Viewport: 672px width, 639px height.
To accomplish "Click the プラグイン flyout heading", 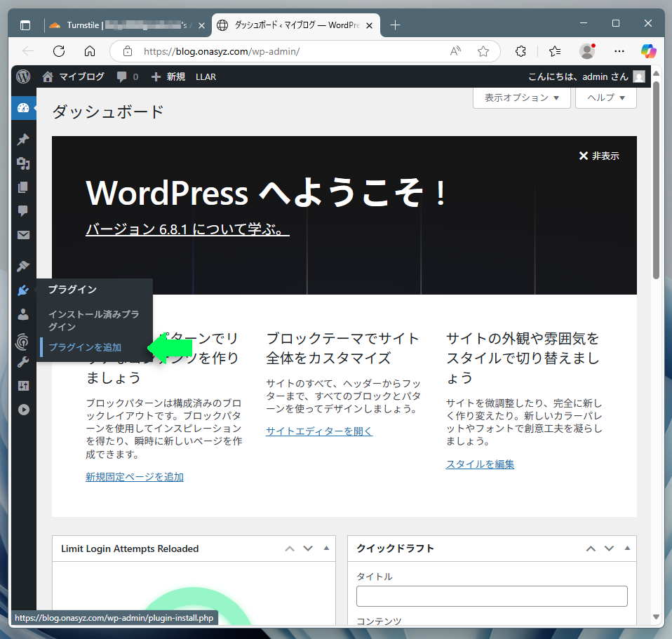I will pyautogui.click(x=72, y=290).
